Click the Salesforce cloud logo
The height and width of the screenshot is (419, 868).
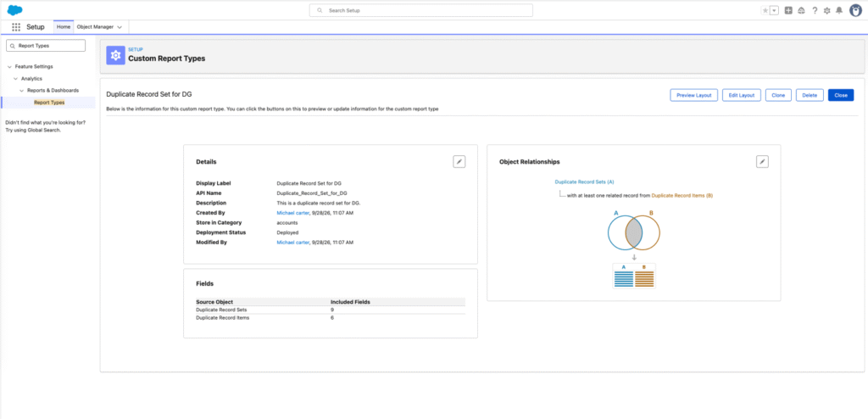pos(15,10)
